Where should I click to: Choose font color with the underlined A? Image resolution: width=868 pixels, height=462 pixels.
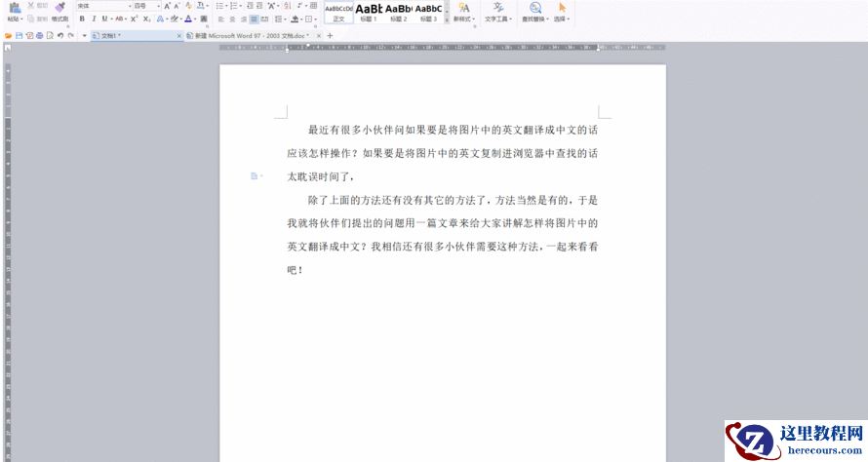(187, 19)
